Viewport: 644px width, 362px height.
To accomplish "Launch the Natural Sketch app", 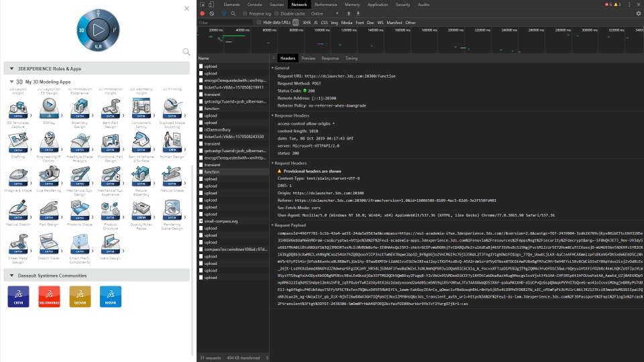I will pos(18,210).
